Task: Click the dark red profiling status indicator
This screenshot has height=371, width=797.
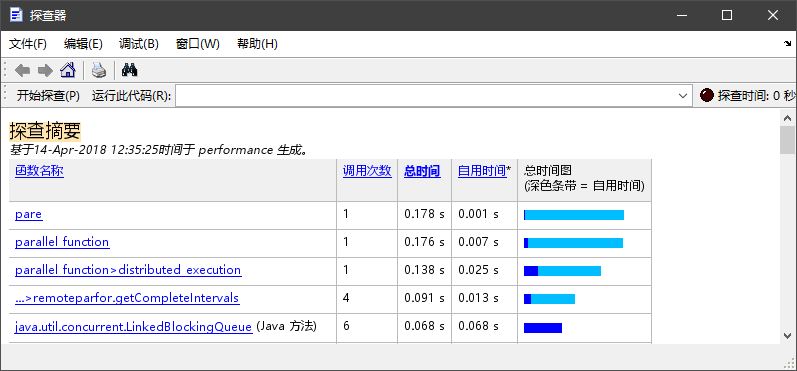Action: [x=707, y=95]
